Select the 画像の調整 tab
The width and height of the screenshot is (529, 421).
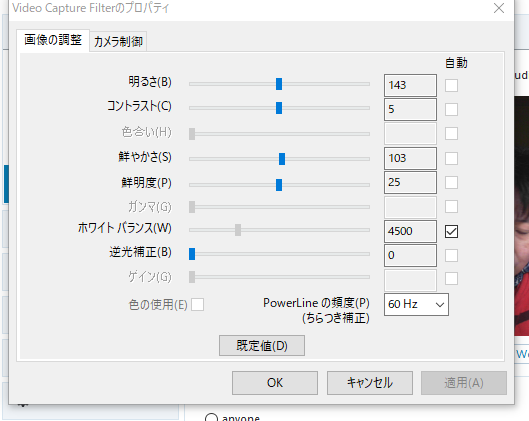53,40
